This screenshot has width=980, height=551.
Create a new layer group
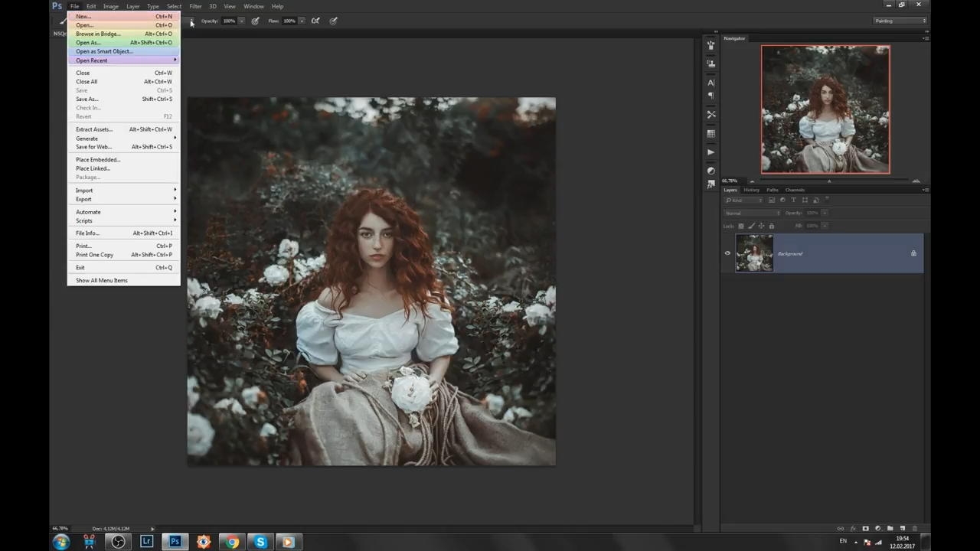point(890,528)
